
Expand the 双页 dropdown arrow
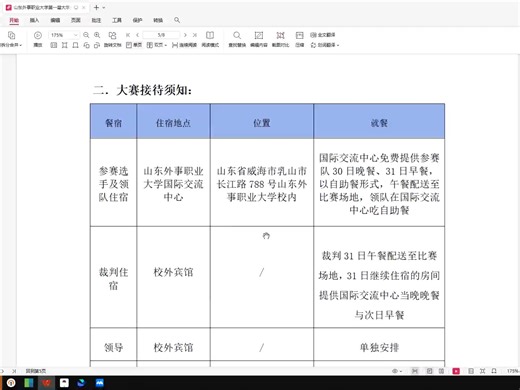coord(166,45)
